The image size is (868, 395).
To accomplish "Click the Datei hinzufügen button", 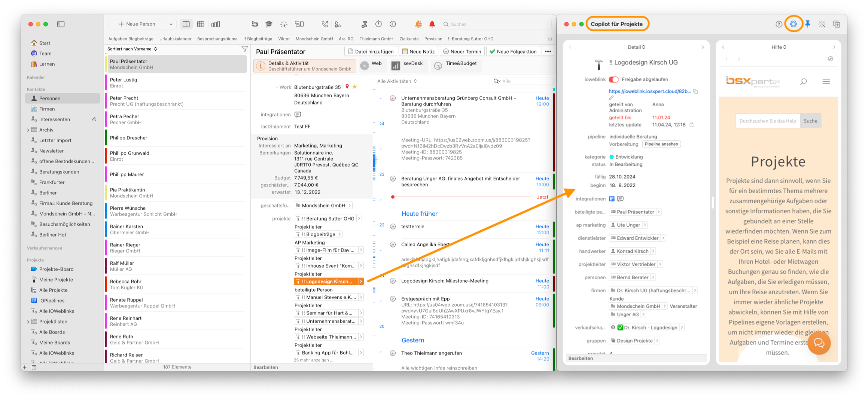I will coord(371,51).
